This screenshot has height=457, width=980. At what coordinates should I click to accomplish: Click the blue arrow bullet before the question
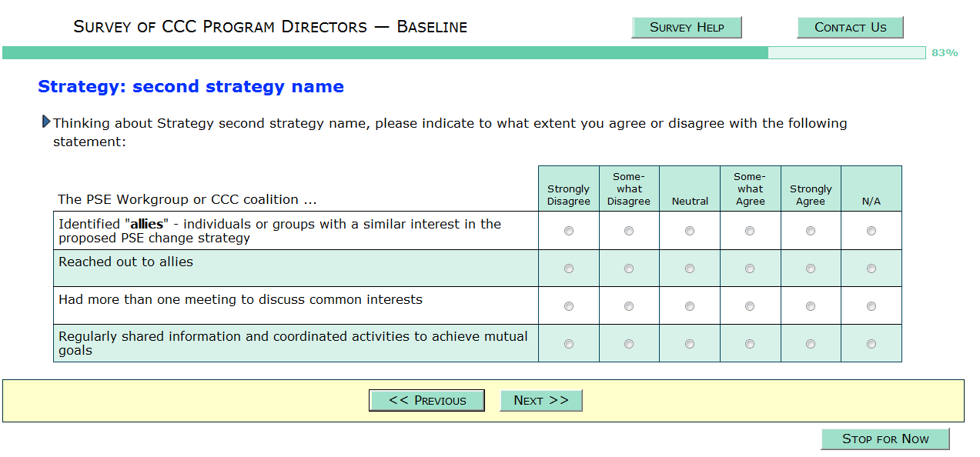46,122
